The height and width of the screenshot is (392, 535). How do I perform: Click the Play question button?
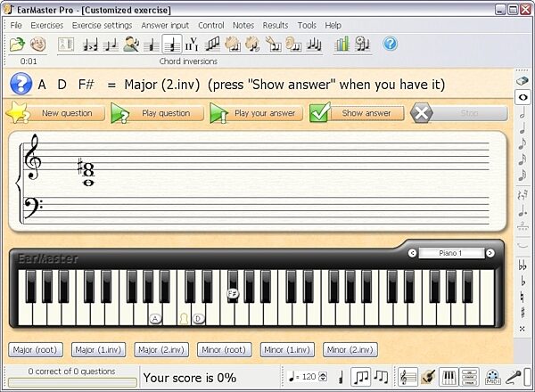click(x=157, y=113)
